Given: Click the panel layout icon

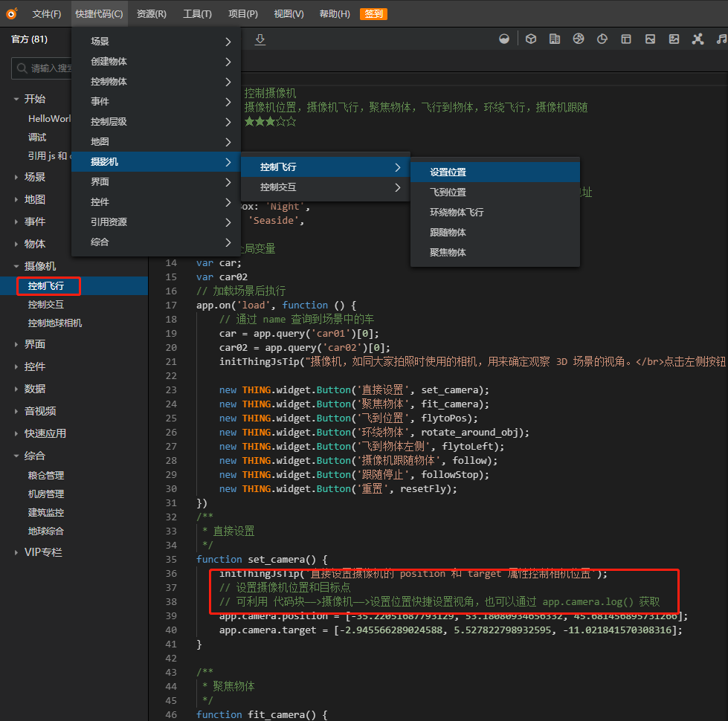Looking at the screenshot, I should pos(626,39).
